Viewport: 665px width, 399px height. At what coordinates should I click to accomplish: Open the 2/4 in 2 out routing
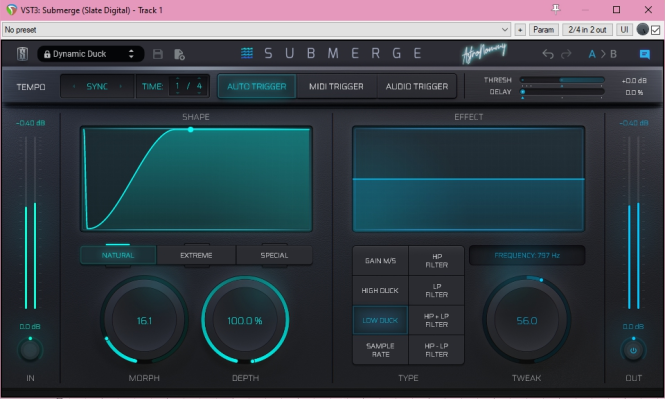[587, 30]
